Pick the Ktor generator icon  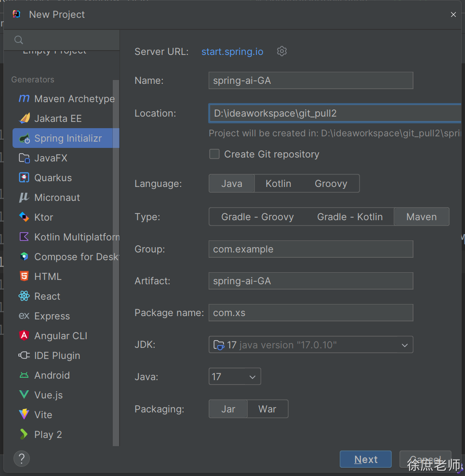pyautogui.click(x=24, y=217)
